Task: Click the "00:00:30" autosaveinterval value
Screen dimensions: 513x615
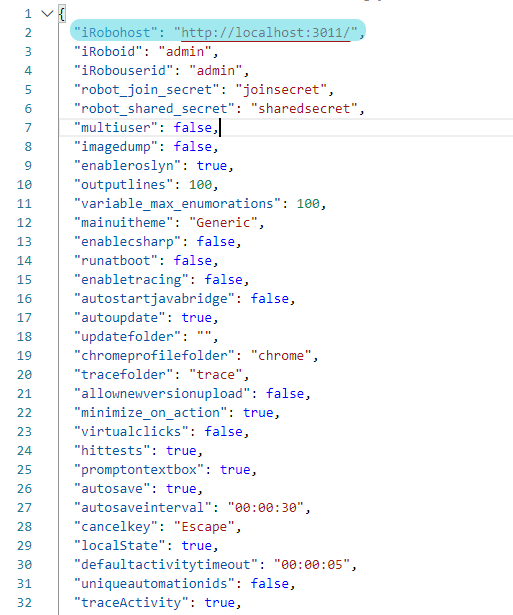Action: tap(266, 508)
